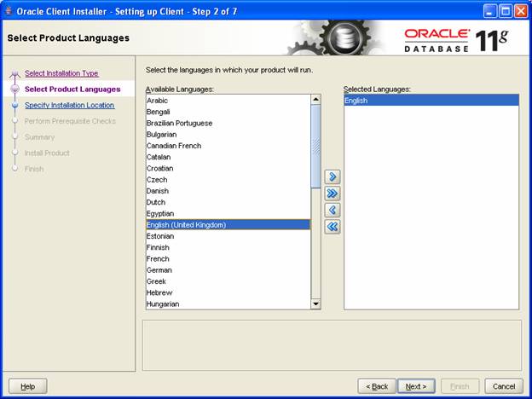Select Croatian in the list
The image size is (532, 399).
tap(228, 168)
